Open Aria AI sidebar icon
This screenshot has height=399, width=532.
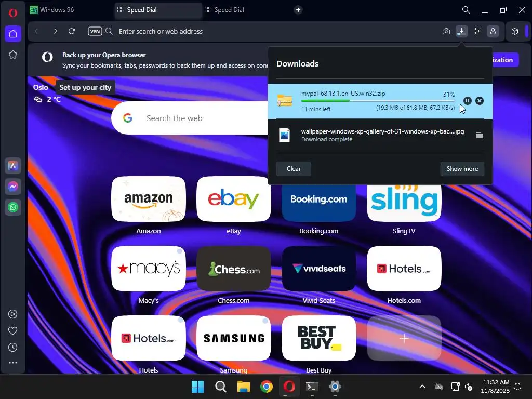coord(13,166)
